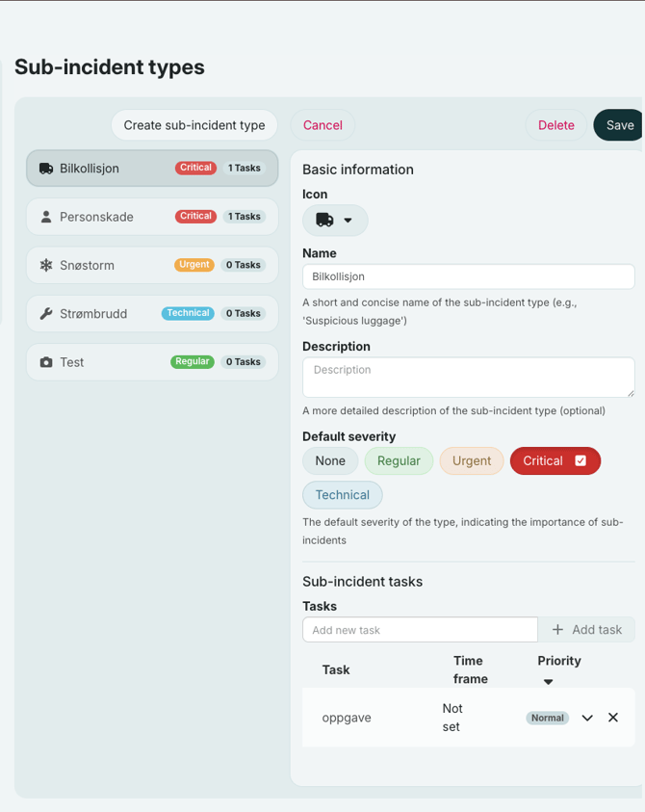Select the snowflake icon on Snøstorm
This screenshot has width=645, height=812.
pyautogui.click(x=45, y=265)
